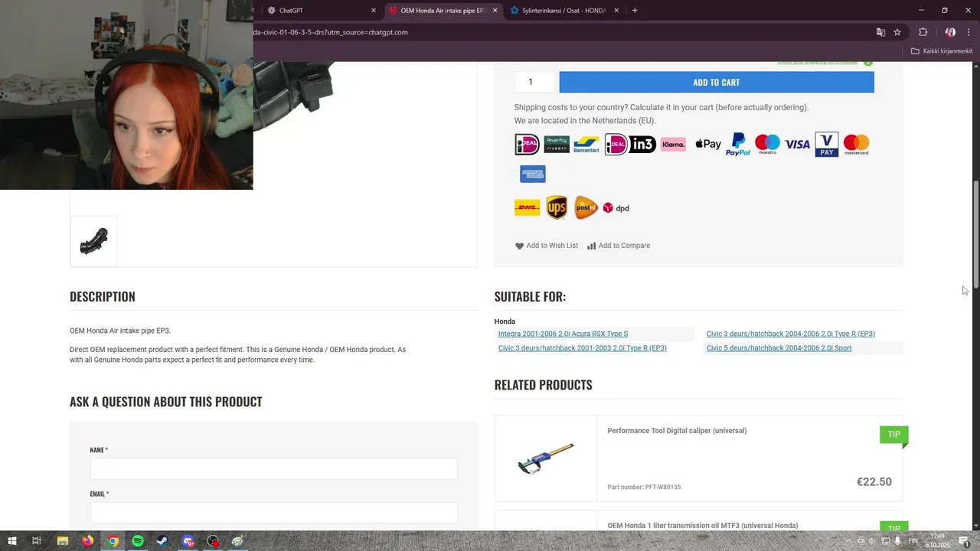Image resolution: width=980 pixels, height=551 pixels.
Task: Click the browser address bar URL
Action: 330,32
